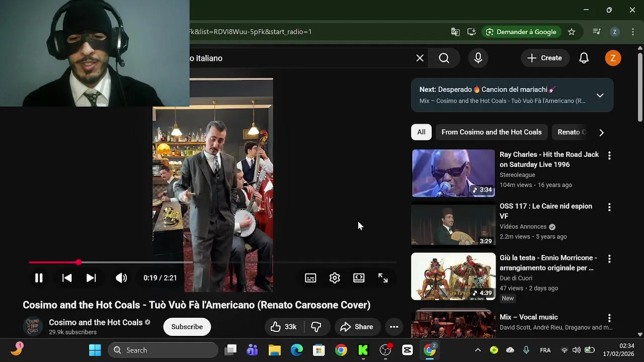644x362 pixels.
Task: Open the media control icon in Chrome
Action: coord(597,32)
